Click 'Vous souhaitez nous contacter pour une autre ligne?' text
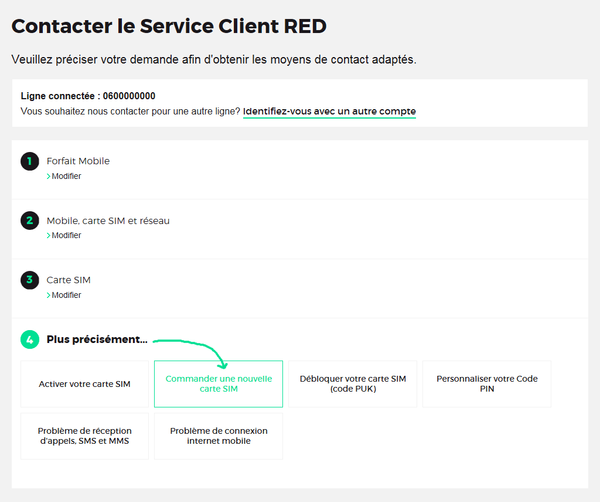 coord(130,111)
